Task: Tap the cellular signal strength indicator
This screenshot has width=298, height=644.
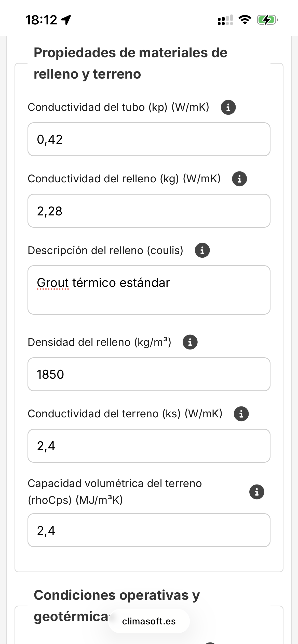Action: (225, 20)
